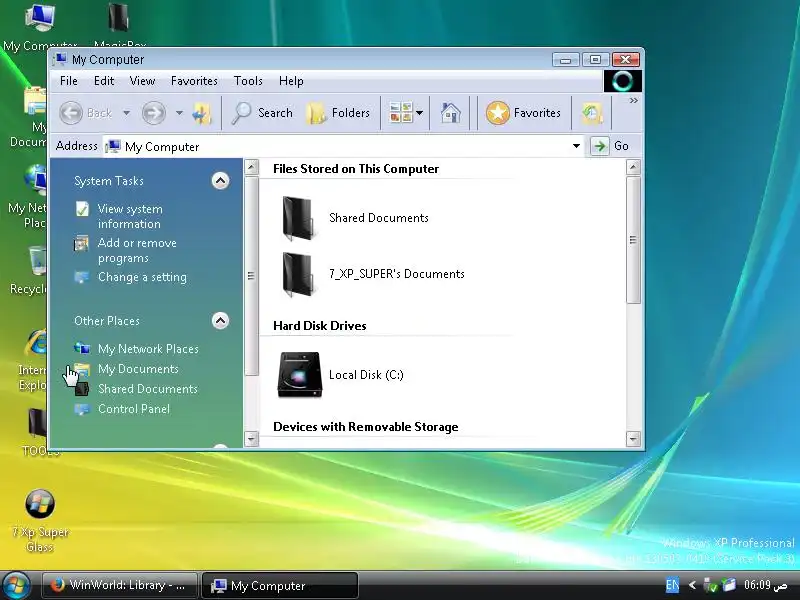800x600 pixels.
Task: Click the main pane scrollbar thumb
Action: pos(633,240)
